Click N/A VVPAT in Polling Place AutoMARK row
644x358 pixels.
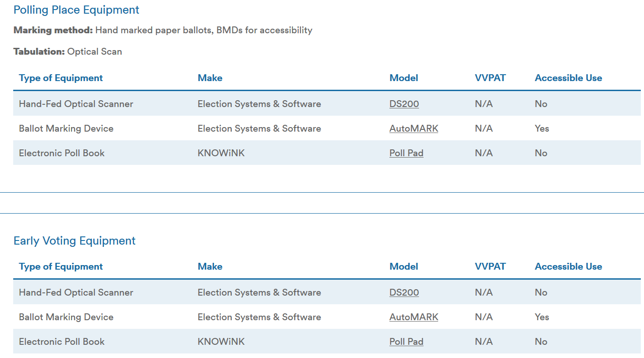click(484, 128)
